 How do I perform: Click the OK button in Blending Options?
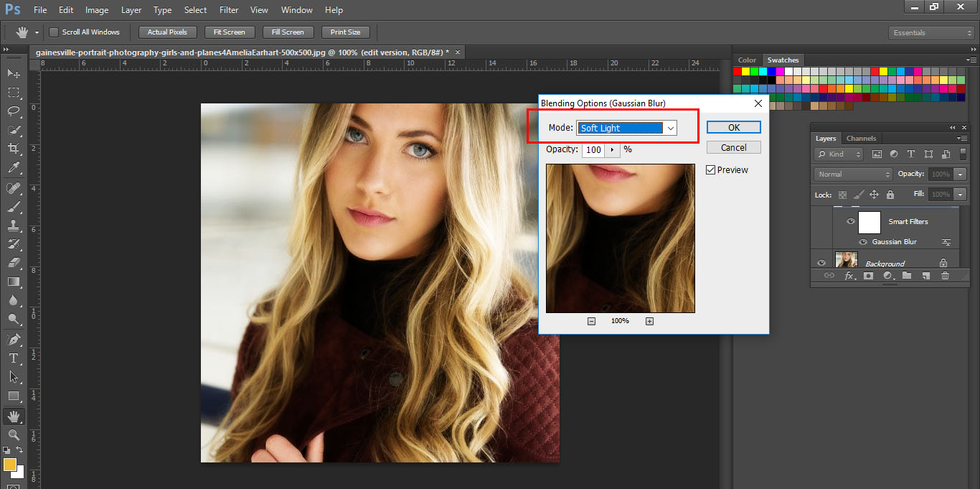click(x=733, y=126)
